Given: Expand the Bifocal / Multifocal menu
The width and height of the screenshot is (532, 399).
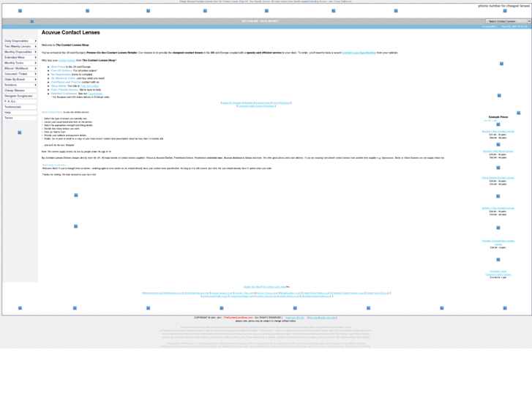Looking at the screenshot, I should pos(20,68).
